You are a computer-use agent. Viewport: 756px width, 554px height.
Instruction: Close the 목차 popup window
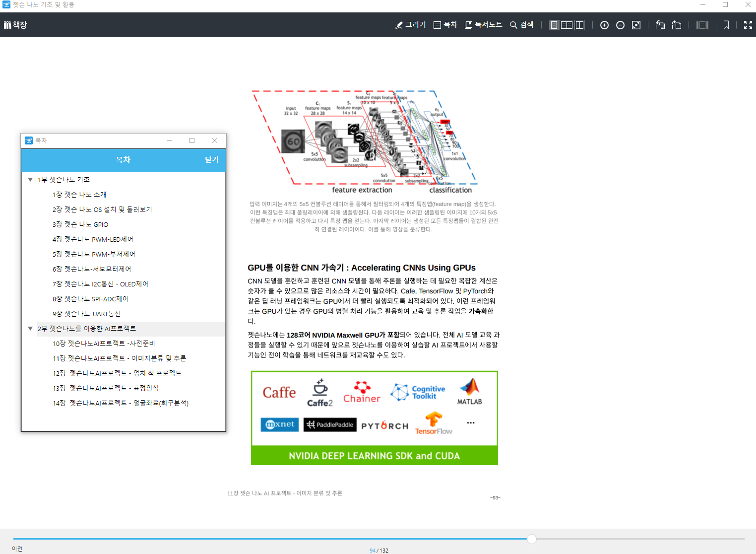[215, 140]
